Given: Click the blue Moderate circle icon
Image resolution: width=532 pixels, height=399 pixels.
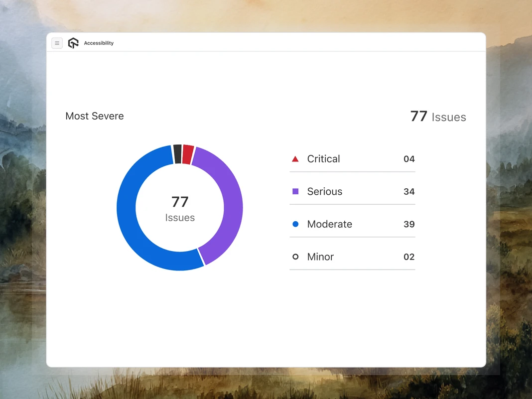Looking at the screenshot, I should (x=295, y=224).
